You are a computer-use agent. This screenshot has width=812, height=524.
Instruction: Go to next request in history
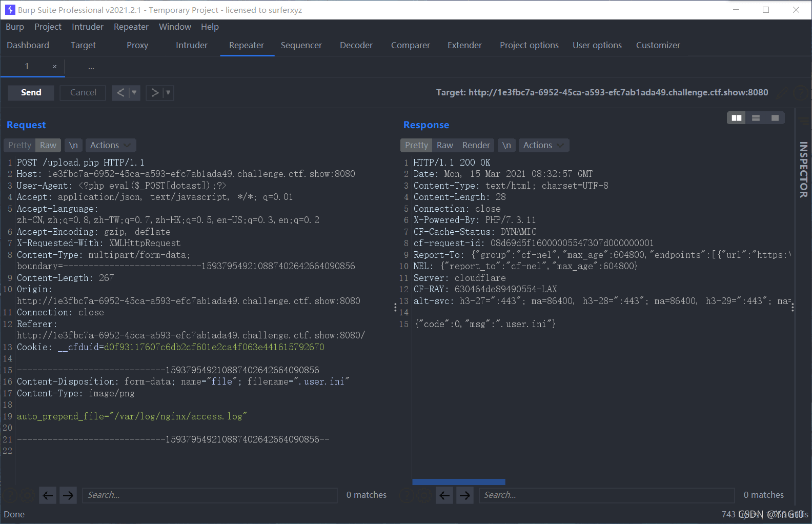pyautogui.click(x=154, y=93)
